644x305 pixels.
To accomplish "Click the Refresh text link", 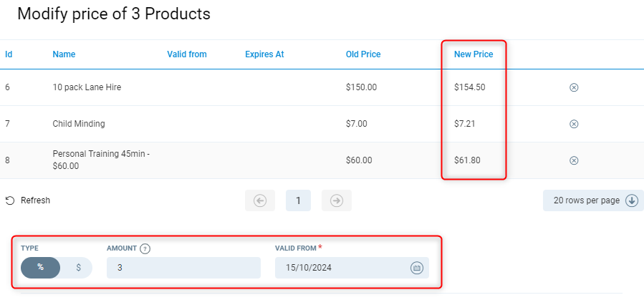I will coord(35,200).
